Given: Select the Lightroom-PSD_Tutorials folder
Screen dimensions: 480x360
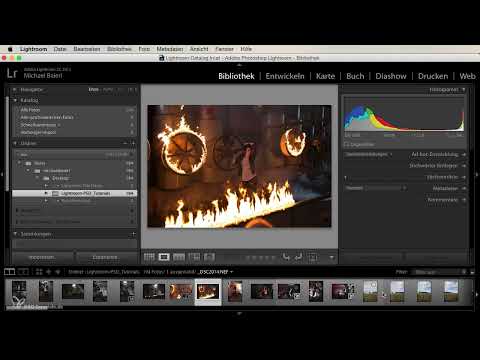Looking at the screenshot, I should 74,193.
